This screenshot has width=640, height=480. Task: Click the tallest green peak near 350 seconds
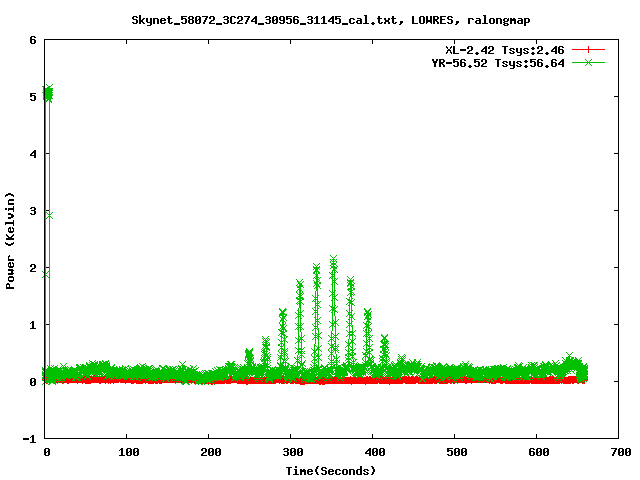click(333, 260)
